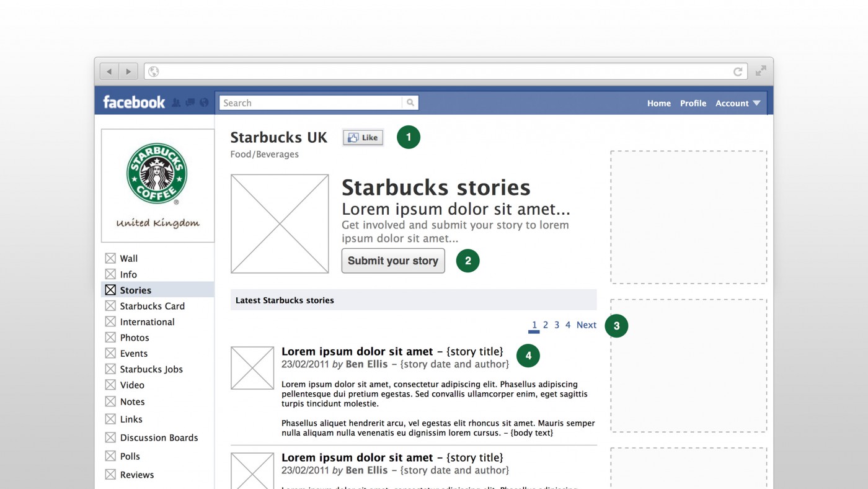
Task: Go to page 1 of stories
Action: click(534, 325)
